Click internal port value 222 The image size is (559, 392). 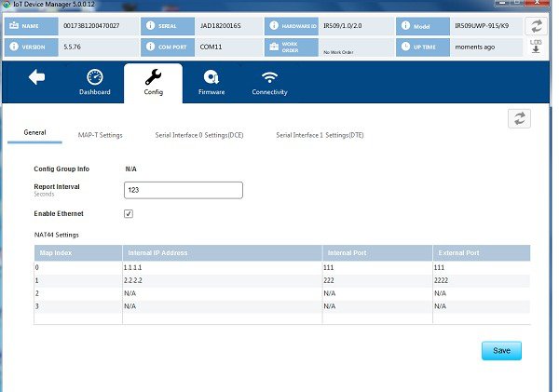click(x=329, y=280)
